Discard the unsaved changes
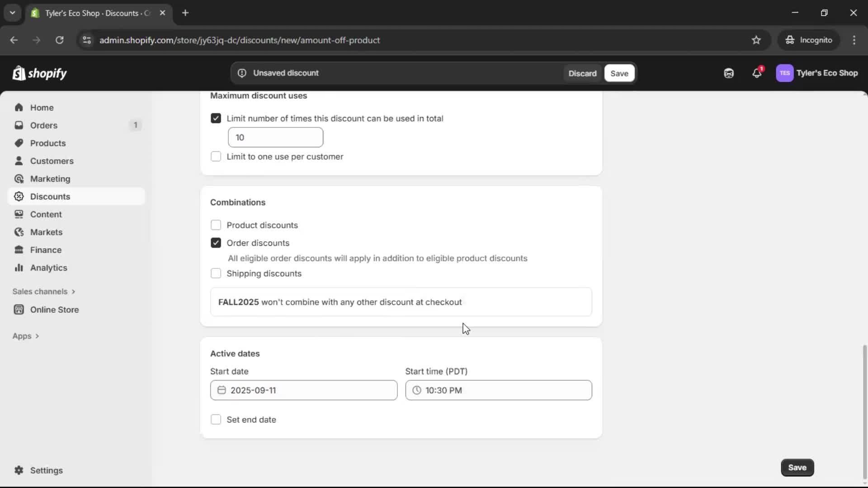This screenshot has width=868, height=488. 582,73
